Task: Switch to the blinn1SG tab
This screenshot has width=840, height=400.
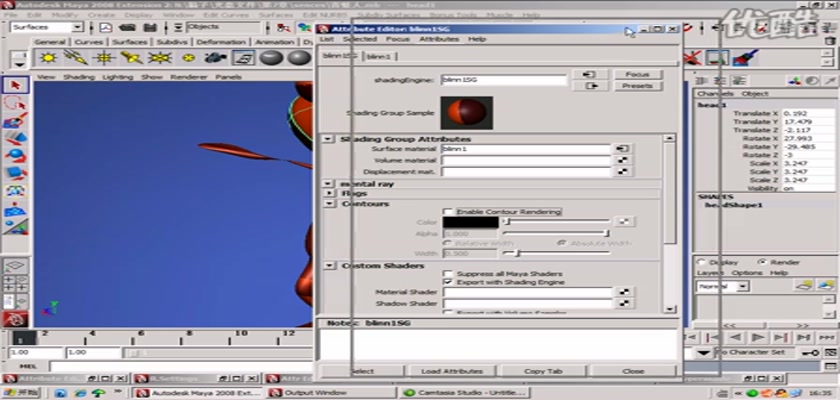Action: (340, 56)
